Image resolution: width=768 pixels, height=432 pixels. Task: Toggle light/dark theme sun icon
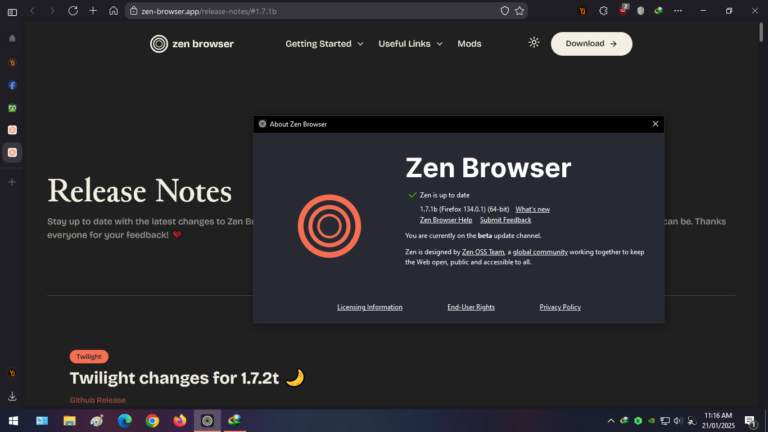(534, 43)
